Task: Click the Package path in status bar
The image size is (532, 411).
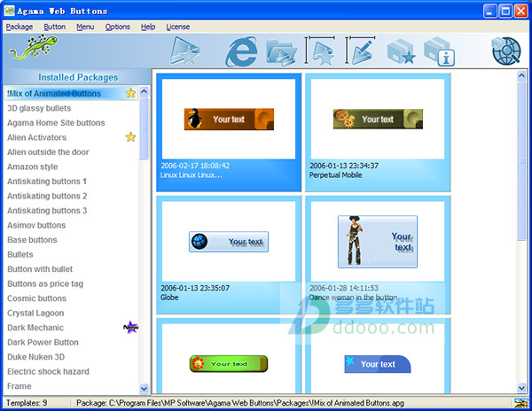Action: pyautogui.click(x=240, y=403)
